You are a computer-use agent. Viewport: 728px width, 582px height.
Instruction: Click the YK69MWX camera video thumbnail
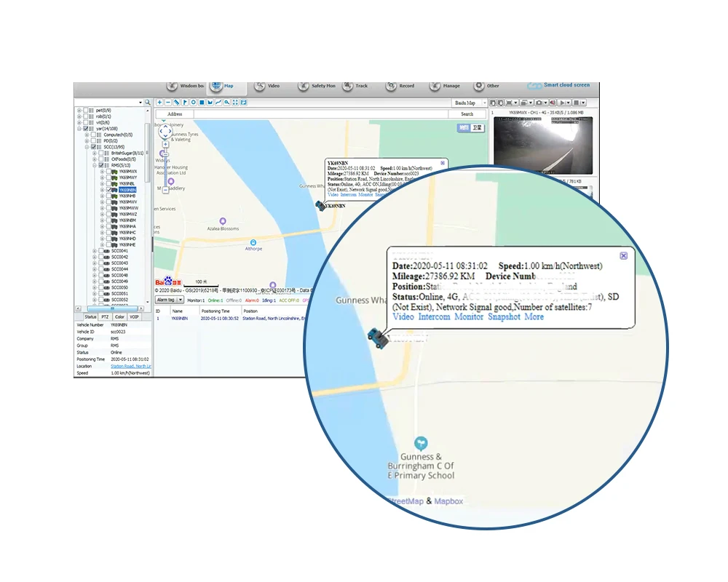pyautogui.click(x=542, y=145)
